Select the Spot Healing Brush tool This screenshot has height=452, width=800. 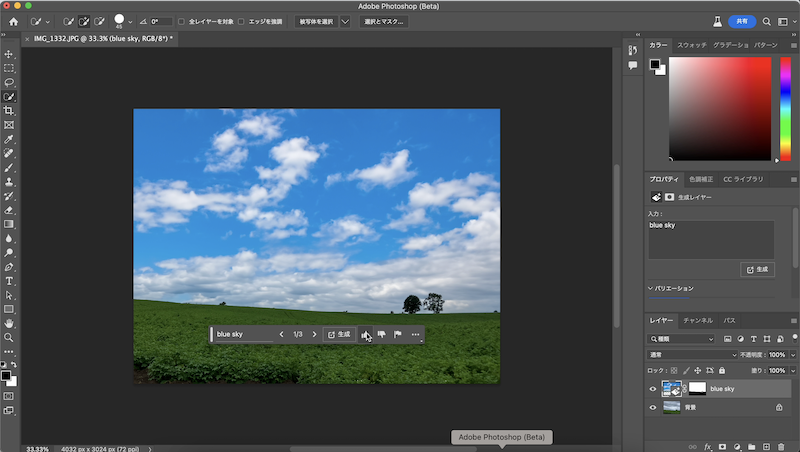pos(9,153)
